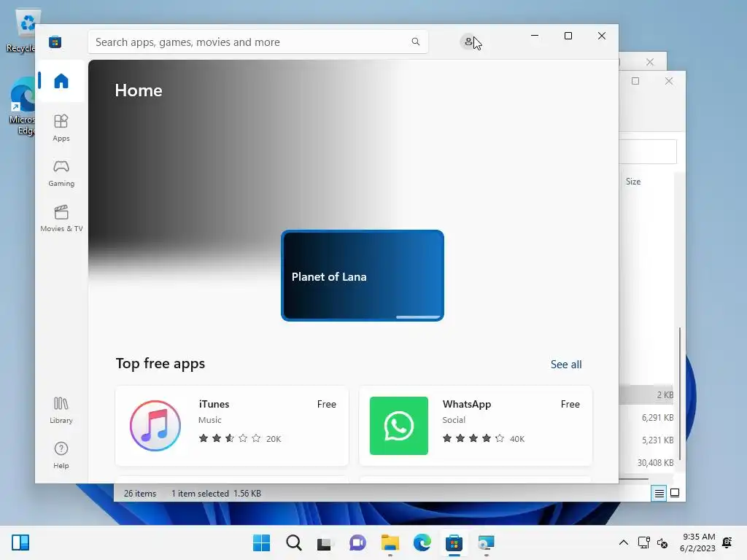Open the Library in Store sidebar
This screenshot has width=747, height=560.
click(x=61, y=410)
